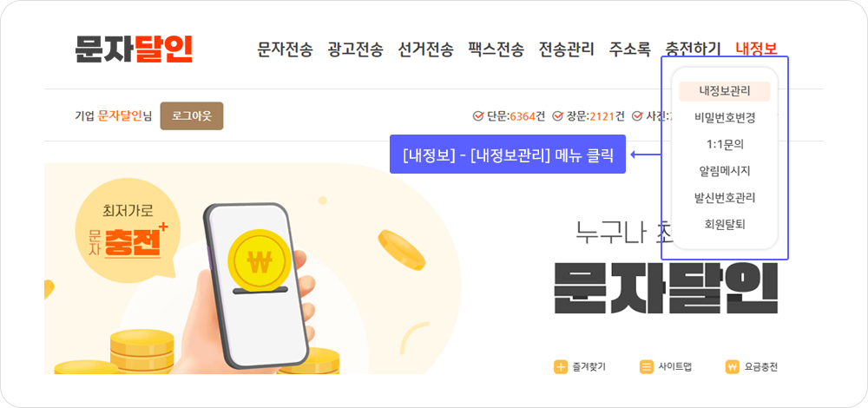
Task: Click the 로그아웃 button
Action: point(192,116)
